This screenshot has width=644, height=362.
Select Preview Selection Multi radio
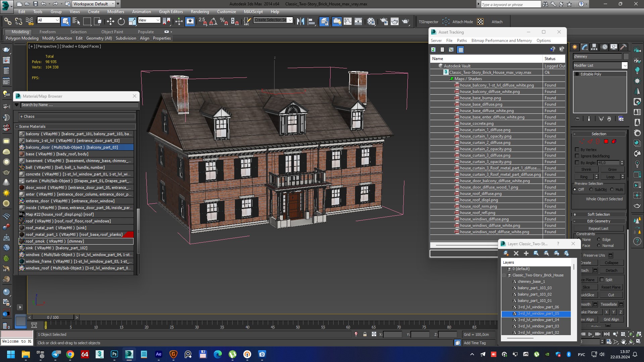pos(612,190)
